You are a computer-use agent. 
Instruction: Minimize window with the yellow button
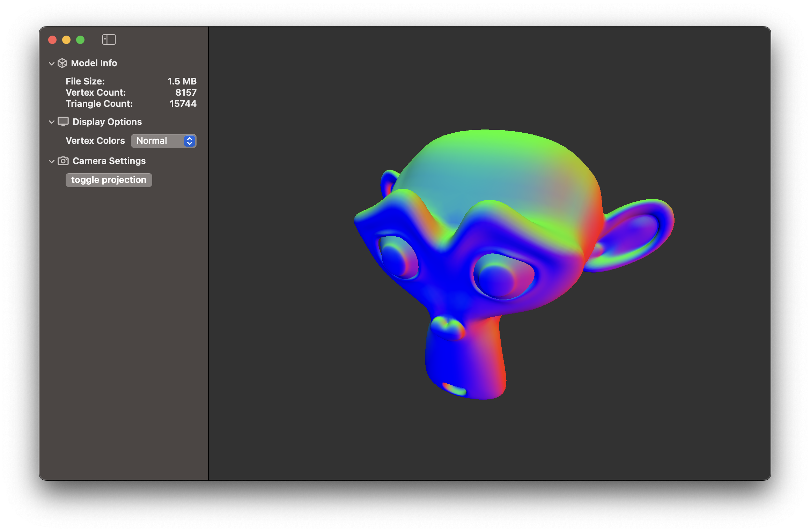66,40
